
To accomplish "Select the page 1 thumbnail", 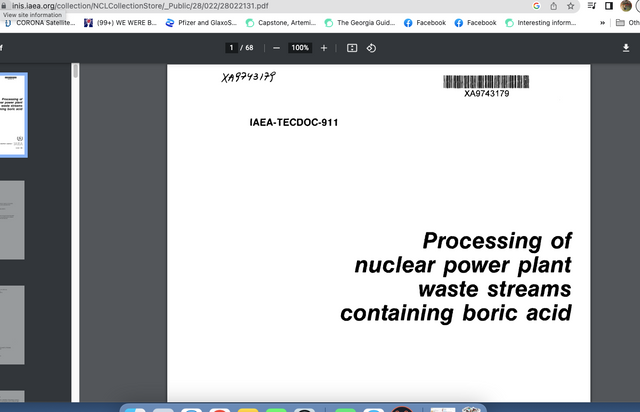I will pyautogui.click(x=12, y=115).
